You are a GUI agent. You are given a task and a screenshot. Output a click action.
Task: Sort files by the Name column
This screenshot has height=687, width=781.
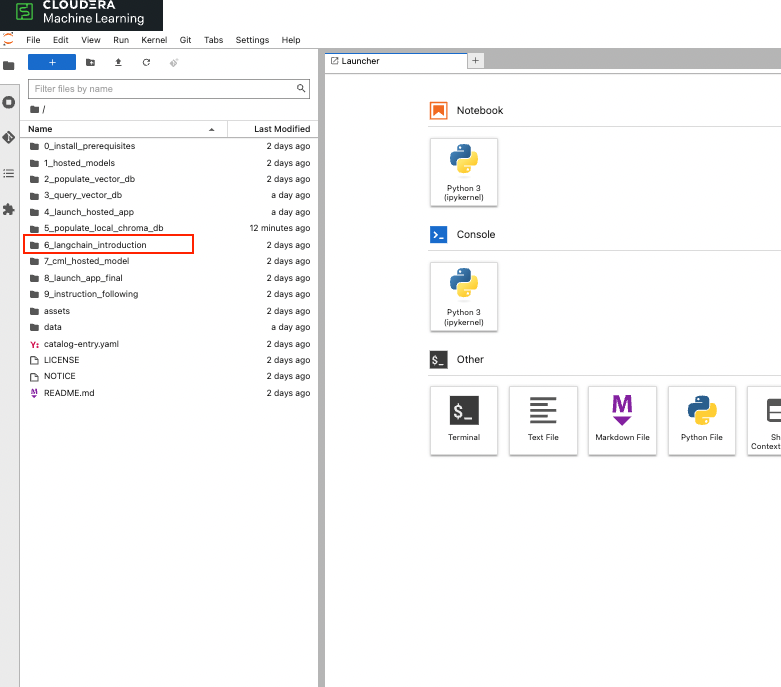pos(124,129)
